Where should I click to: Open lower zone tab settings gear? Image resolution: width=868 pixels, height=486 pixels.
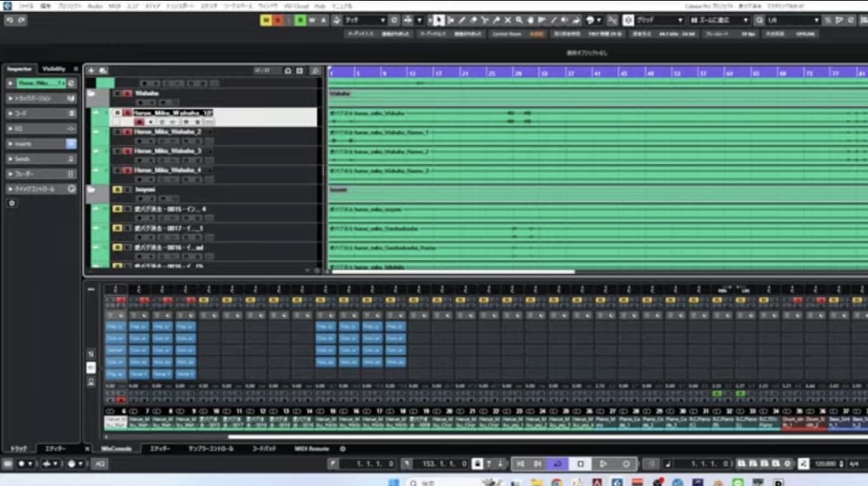point(342,449)
